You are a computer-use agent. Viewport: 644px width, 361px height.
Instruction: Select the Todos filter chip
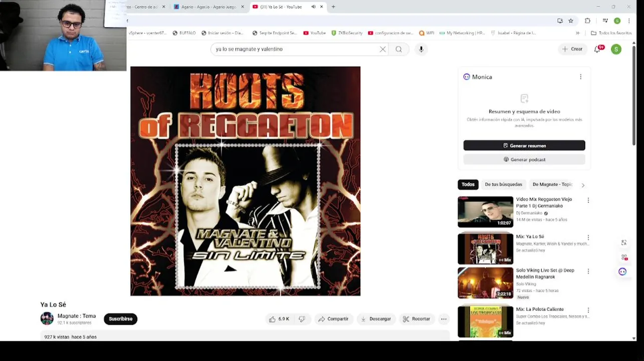tap(468, 185)
